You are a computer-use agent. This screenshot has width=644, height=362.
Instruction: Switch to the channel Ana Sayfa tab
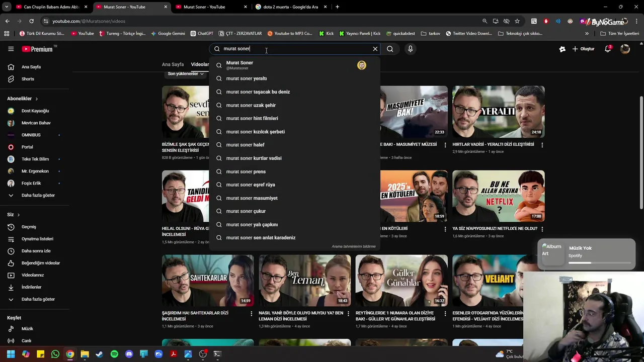pyautogui.click(x=173, y=64)
